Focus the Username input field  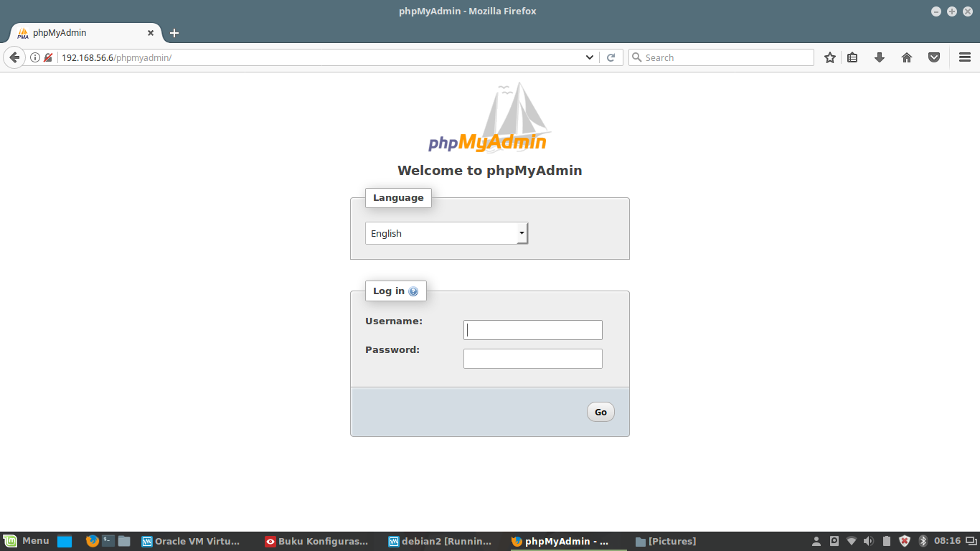[533, 330]
